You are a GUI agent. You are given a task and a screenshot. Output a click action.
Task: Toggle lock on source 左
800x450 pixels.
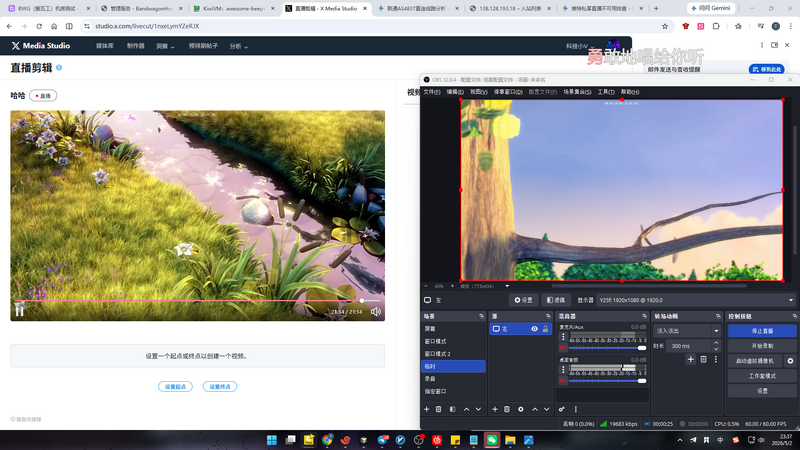[545, 329]
